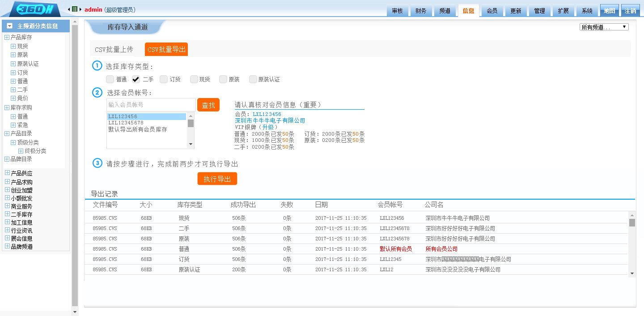Click 深圳市国国国国国国国电子有限公司 in the table
This screenshot has height=316, width=644.
[x=468, y=259]
